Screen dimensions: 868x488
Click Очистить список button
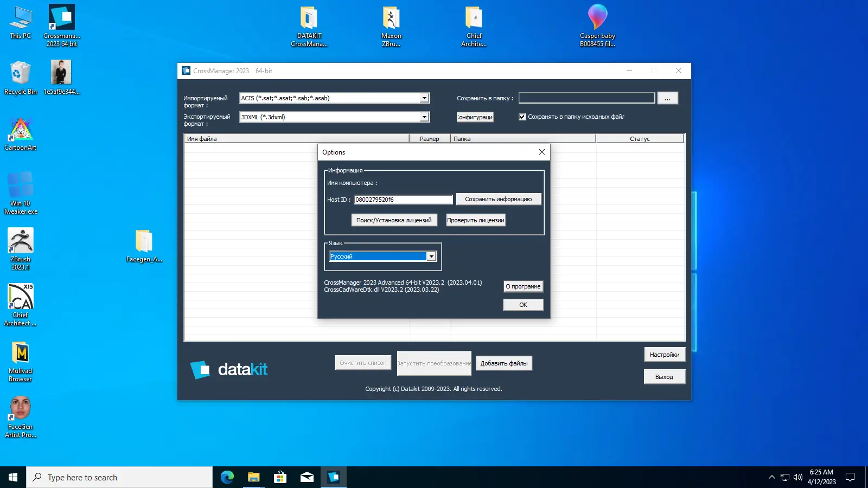pos(363,363)
